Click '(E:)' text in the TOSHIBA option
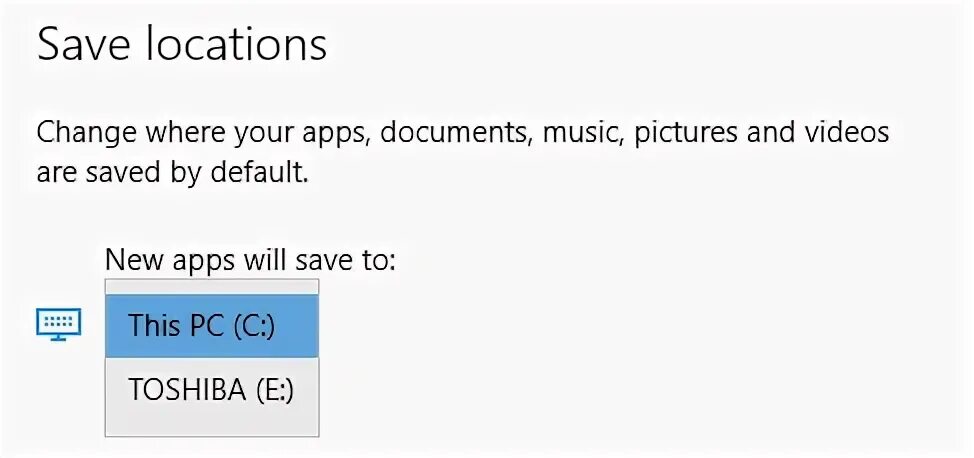The height and width of the screenshot is (458, 974). [274, 391]
